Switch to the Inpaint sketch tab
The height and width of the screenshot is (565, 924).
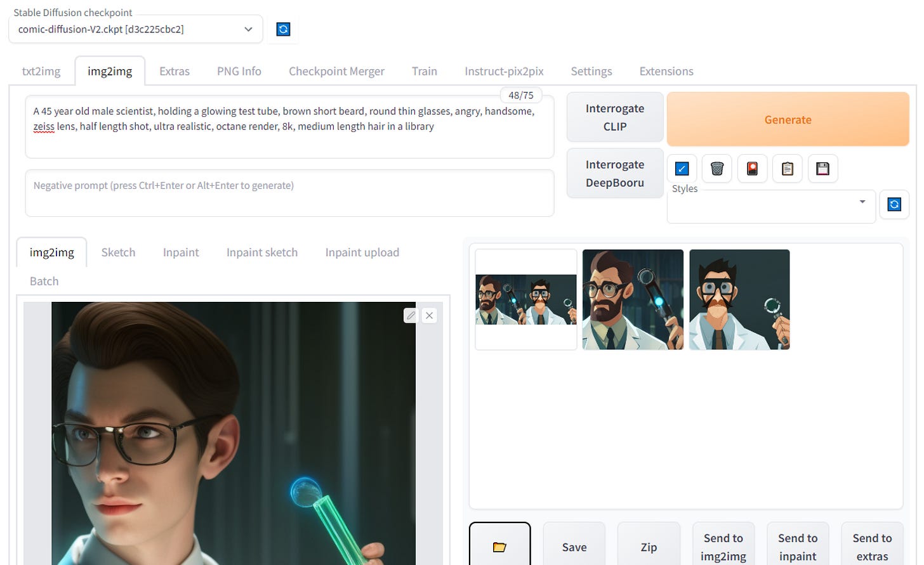pos(261,252)
